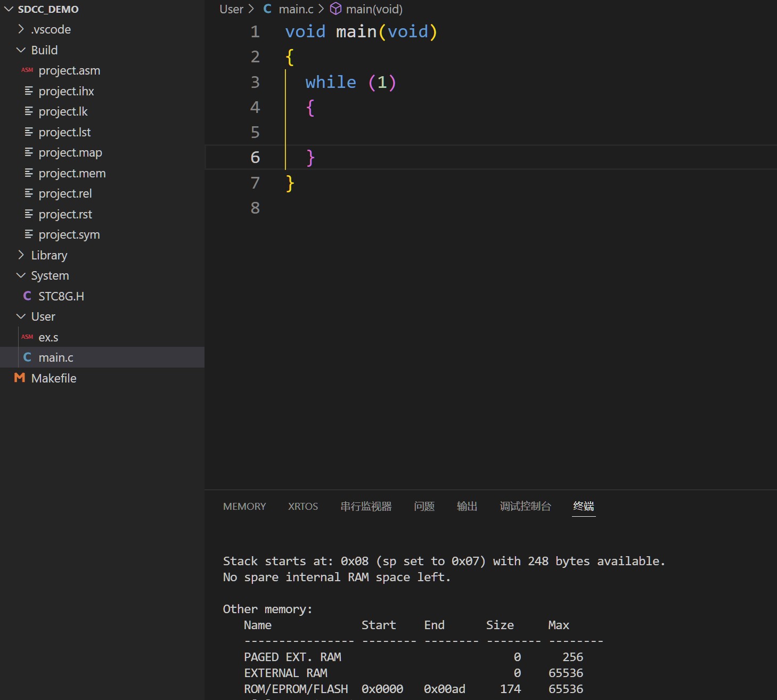Open the Makefile
This screenshot has width=777, height=700.
click(54, 378)
